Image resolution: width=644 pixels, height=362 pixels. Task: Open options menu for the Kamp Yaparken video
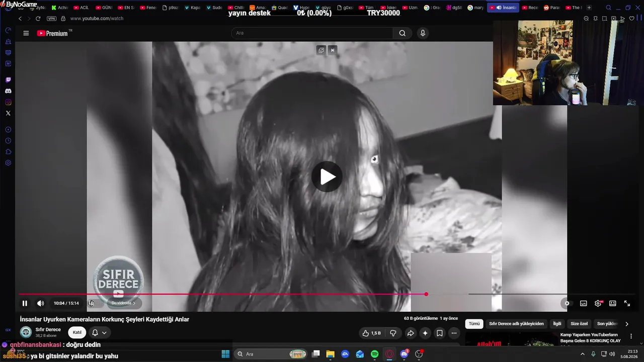(x=631, y=336)
